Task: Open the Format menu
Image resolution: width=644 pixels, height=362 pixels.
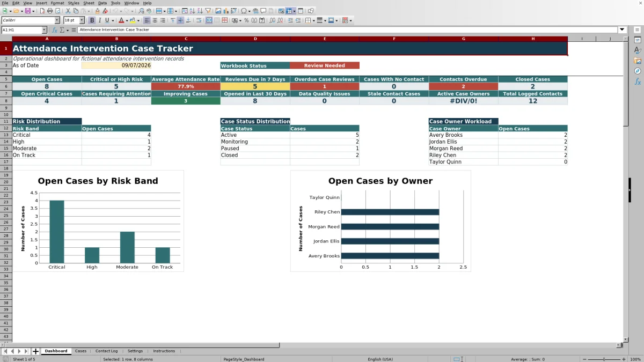Action: point(57,3)
